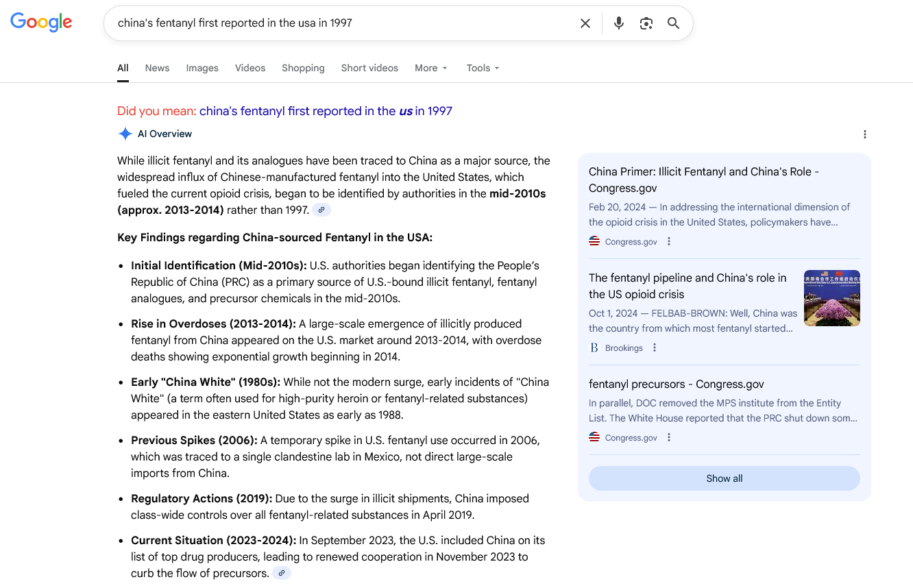Click the Google logo

tap(41, 22)
